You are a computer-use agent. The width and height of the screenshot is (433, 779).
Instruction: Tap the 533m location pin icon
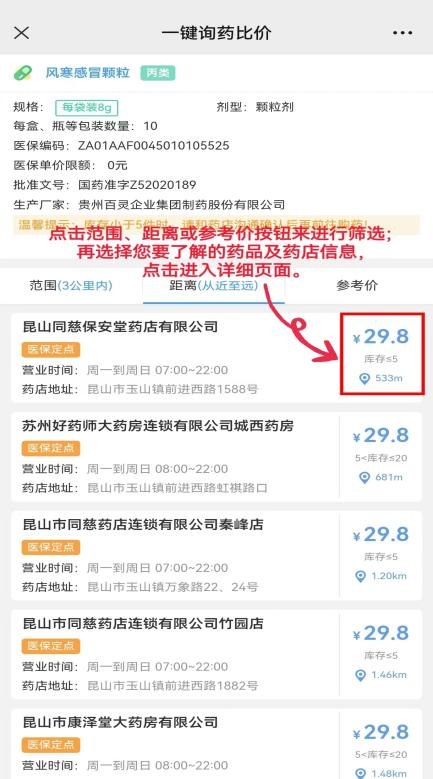[x=365, y=379]
